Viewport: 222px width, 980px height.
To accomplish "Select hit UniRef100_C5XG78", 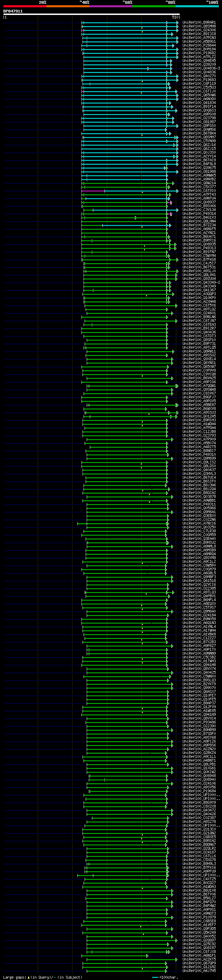I will (199, 860).
